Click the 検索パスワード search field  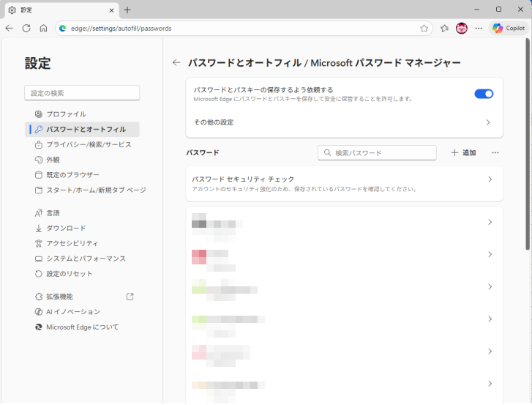[x=377, y=153]
